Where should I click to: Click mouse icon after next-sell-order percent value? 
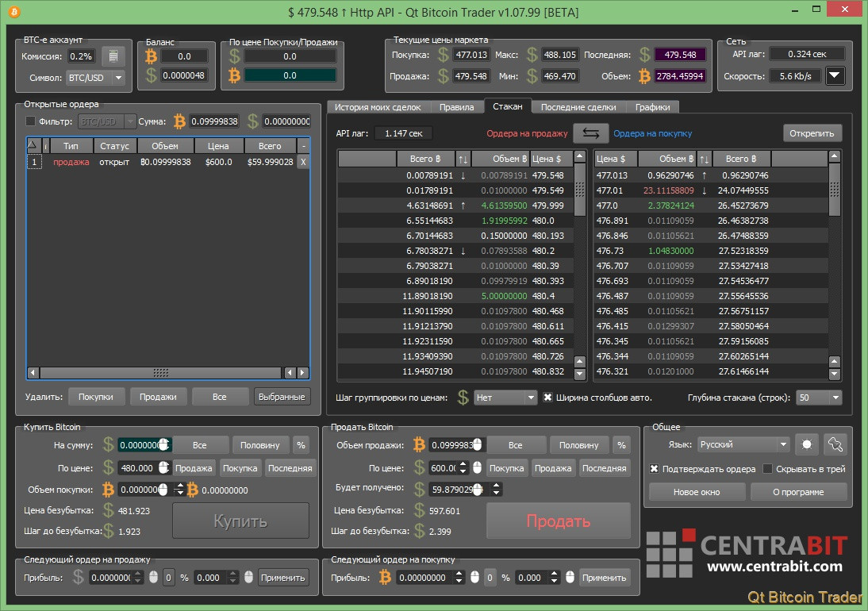[x=248, y=577]
